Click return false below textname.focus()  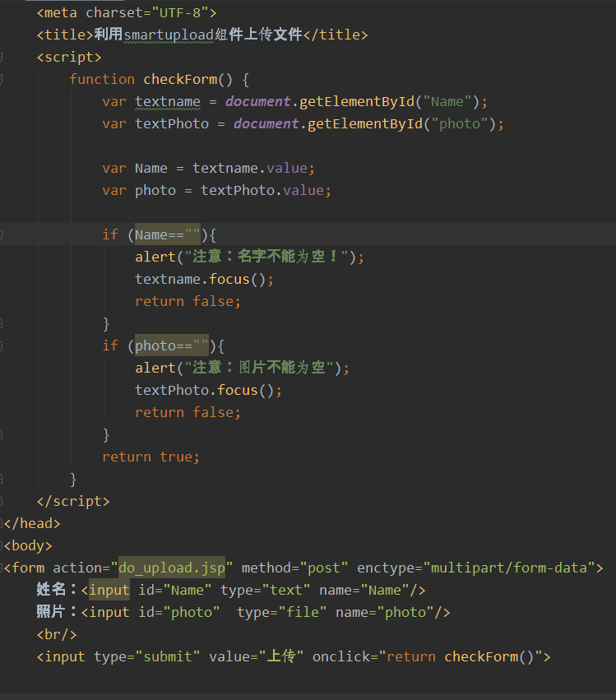(184, 301)
